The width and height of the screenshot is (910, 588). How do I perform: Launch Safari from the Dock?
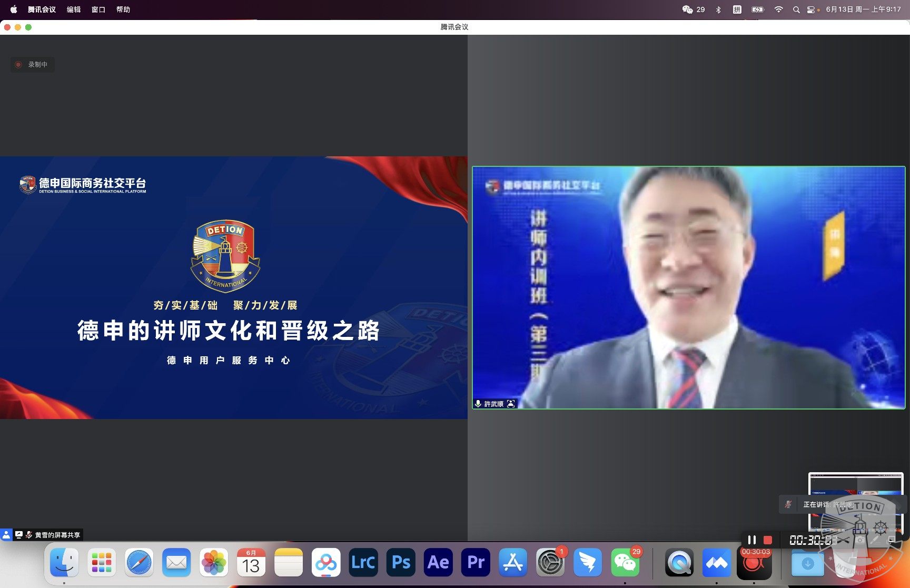pos(139,563)
